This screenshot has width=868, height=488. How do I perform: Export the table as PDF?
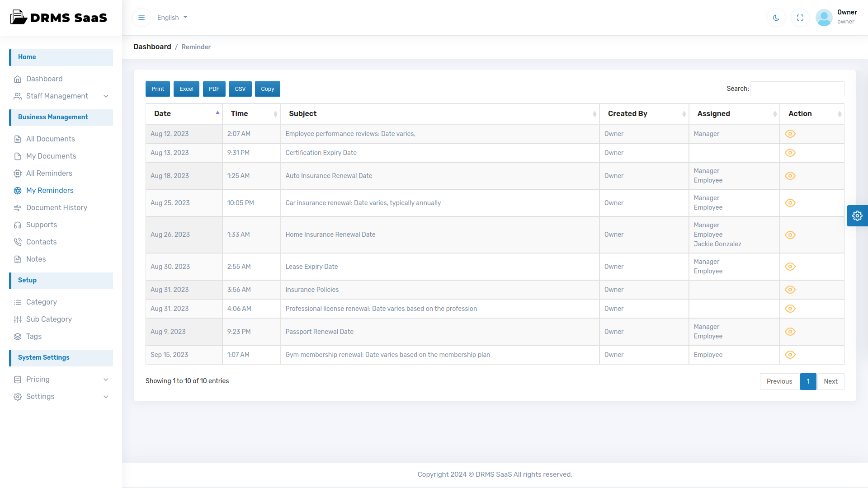pos(214,89)
